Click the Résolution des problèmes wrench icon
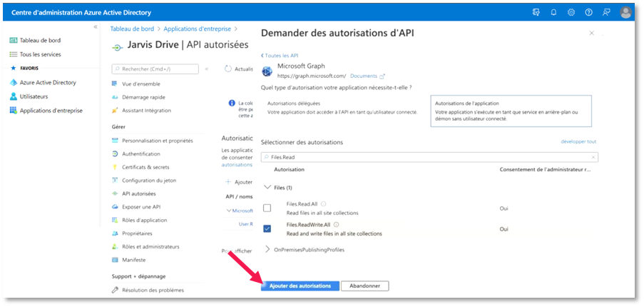644x307 pixels. tap(115, 290)
